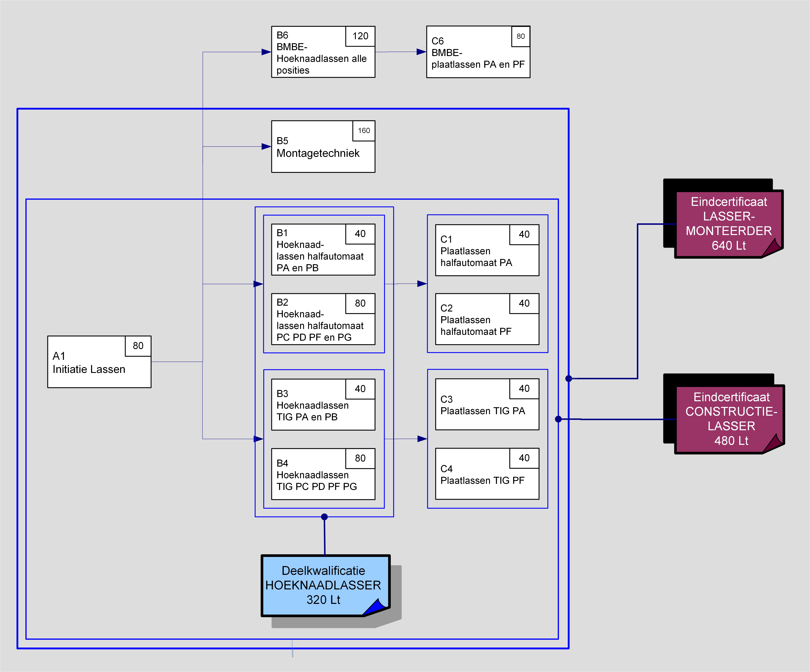Click the 120 hours label on B6
This screenshot has width=810, height=672.
point(360,36)
